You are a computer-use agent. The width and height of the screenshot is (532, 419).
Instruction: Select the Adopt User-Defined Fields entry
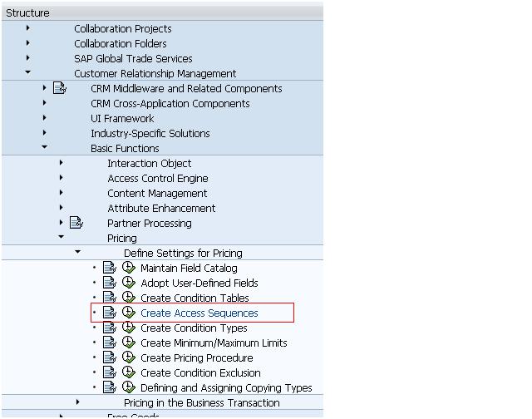[x=199, y=283]
